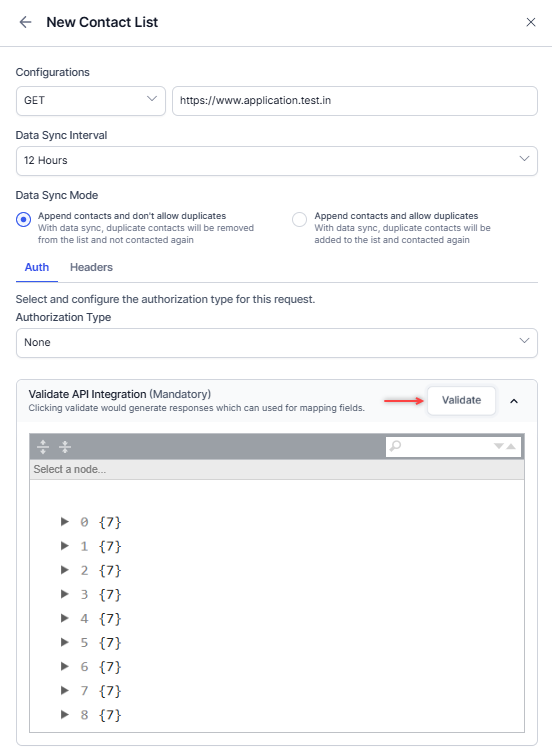Expand node 0 in the JSON tree
This screenshot has height=755, width=552.
click(65, 521)
